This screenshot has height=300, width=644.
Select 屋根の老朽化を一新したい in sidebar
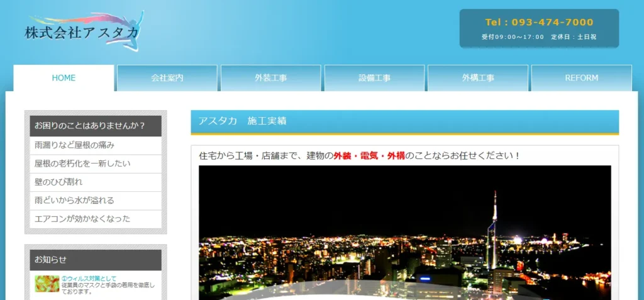(82, 164)
